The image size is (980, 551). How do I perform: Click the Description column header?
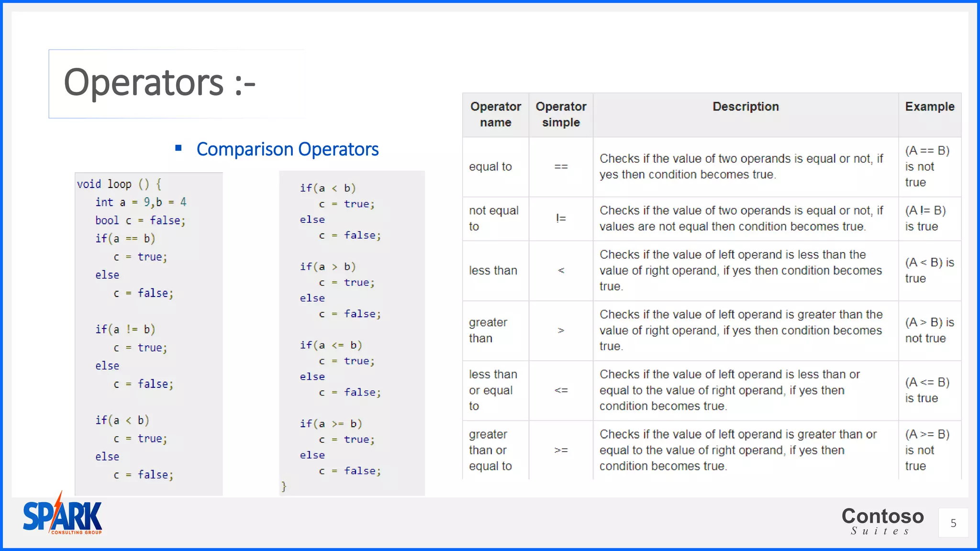[745, 107]
